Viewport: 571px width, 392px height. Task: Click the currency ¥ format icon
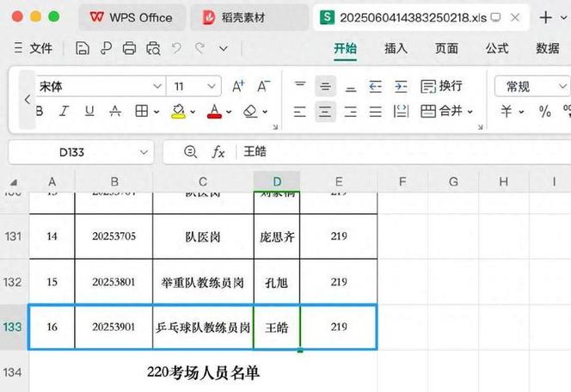(507, 112)
